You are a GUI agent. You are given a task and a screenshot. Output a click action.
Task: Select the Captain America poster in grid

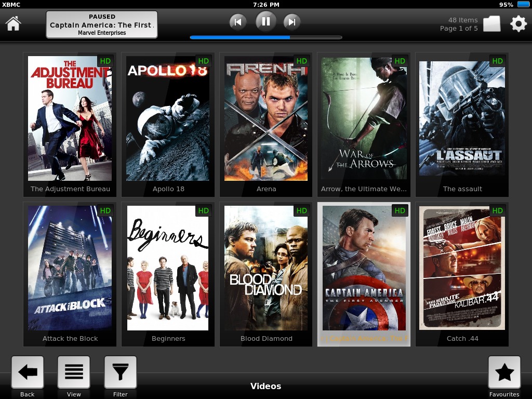tap(364, 268)
